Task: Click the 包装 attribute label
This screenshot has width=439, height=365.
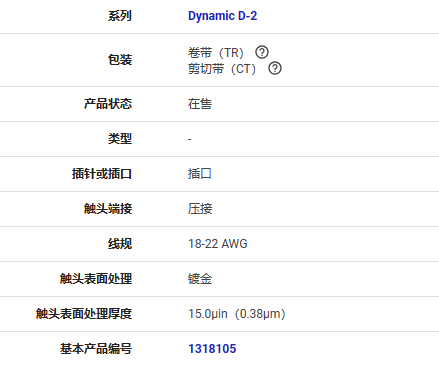Action: click(120, 60)
